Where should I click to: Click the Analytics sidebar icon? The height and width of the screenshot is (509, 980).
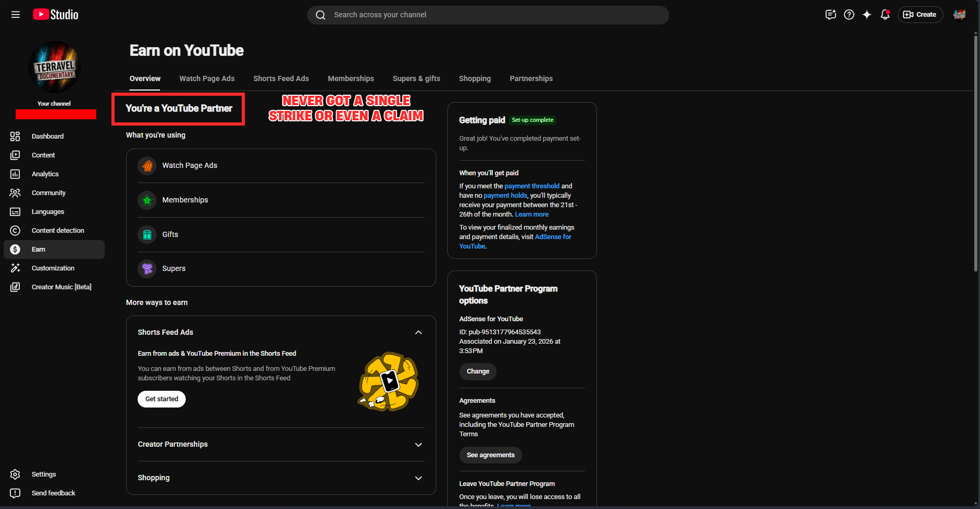click(x=15, y=174)
